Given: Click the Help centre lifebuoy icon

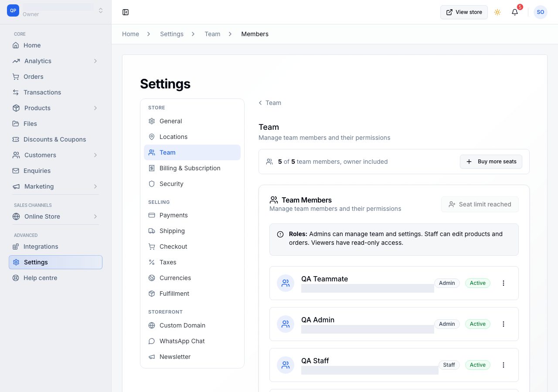Looking at the screenshot, I should click(x=16, y=278).
